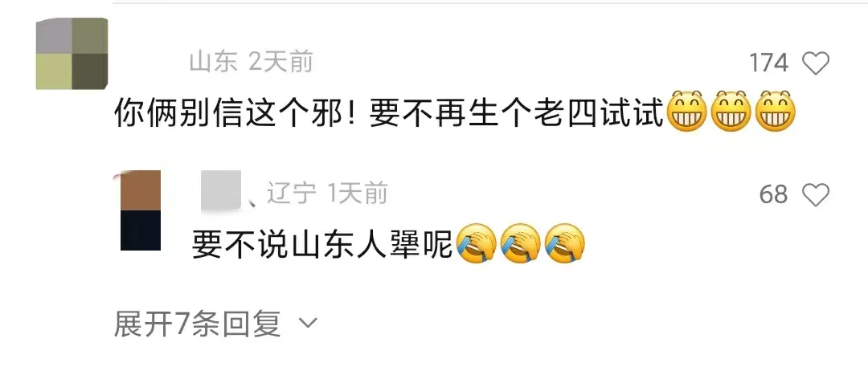Tap the 辽宁 1天前 label
Screen dimensions: 868x371
point(327,194)
